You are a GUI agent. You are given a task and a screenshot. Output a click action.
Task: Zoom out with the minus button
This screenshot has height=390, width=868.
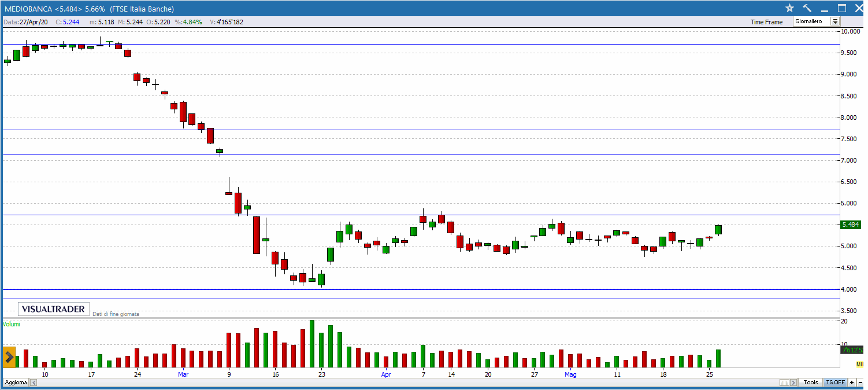click(x=859, y=382)
